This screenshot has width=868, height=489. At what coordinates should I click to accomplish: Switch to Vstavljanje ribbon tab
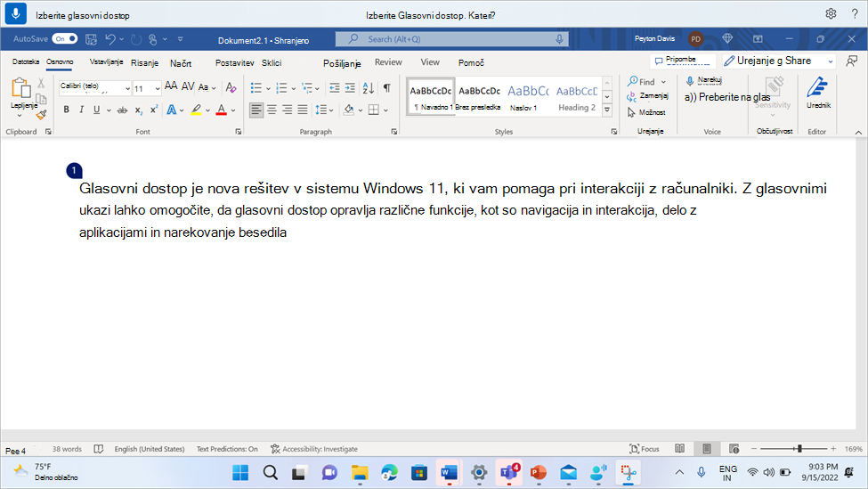point(106,62)
